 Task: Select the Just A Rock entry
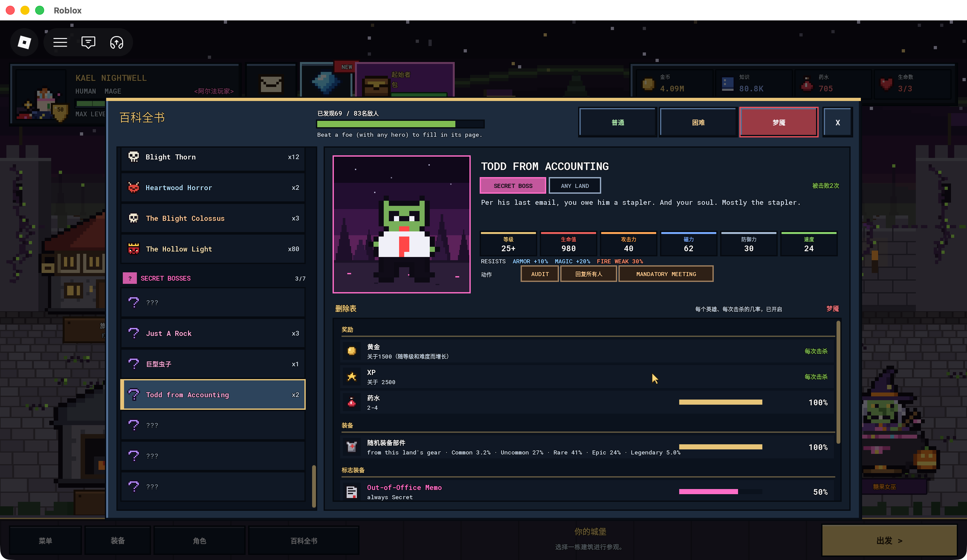point(213,333)
